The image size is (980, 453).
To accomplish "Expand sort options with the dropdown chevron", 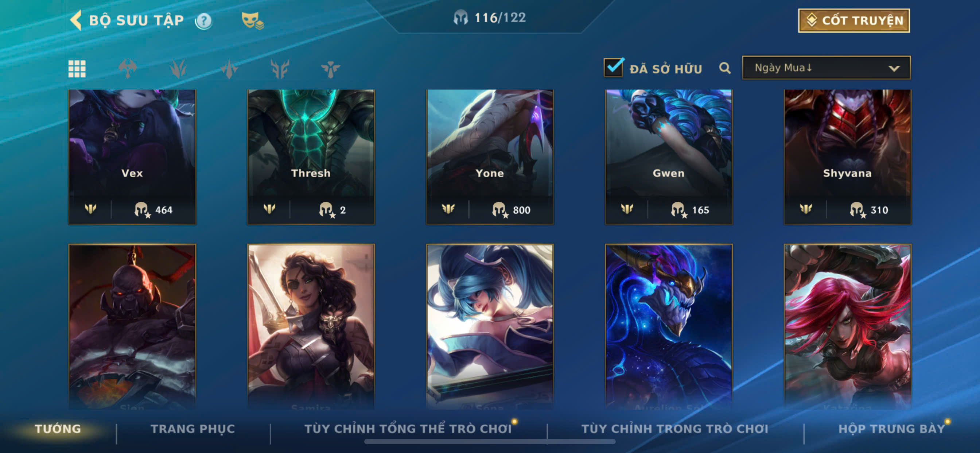I will tap(894, 69).
